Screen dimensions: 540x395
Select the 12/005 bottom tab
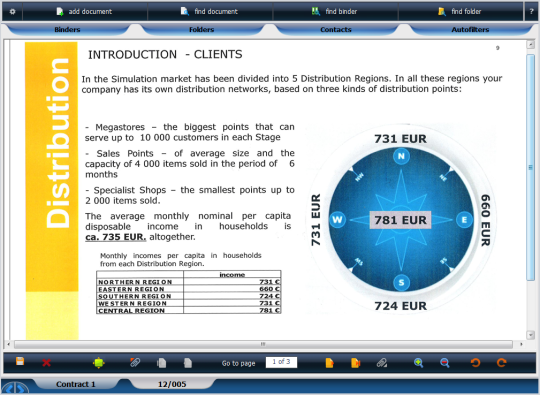pos(172,384)
